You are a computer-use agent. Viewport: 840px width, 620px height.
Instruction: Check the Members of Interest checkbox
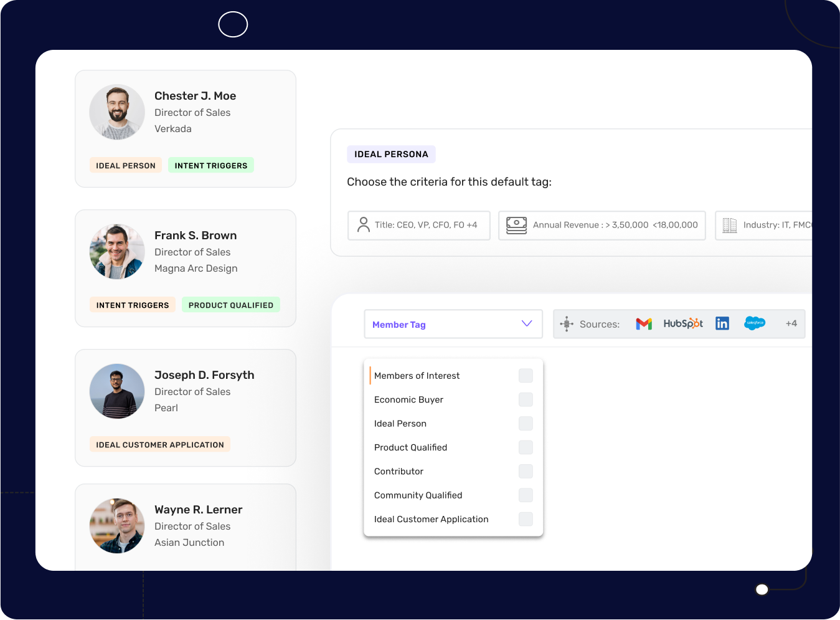526,376
